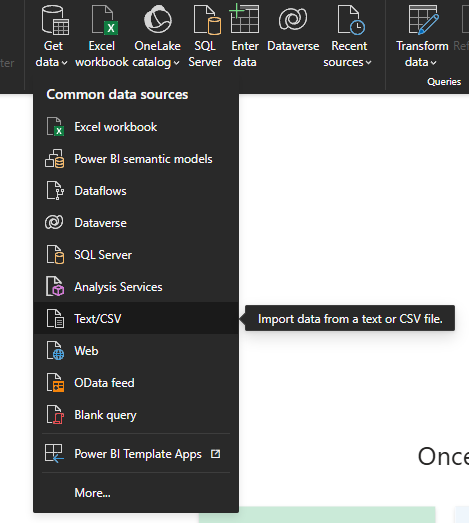
Task: Pick the OData feed icon
Action: point(55,383)
